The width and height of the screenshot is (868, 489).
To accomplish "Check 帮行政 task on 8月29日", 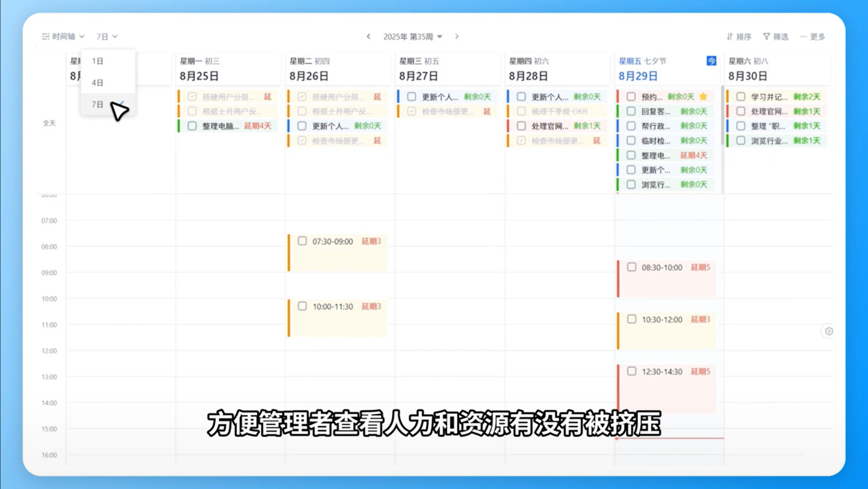I will (631, 126).
